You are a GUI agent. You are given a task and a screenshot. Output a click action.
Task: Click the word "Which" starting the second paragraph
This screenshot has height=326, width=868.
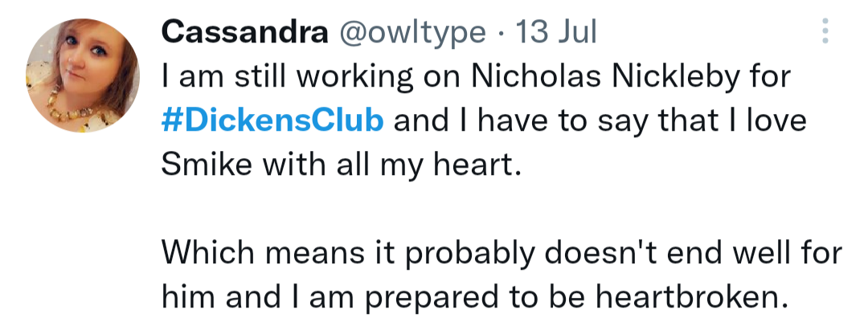pyautogui.click(x=209, y=253)
